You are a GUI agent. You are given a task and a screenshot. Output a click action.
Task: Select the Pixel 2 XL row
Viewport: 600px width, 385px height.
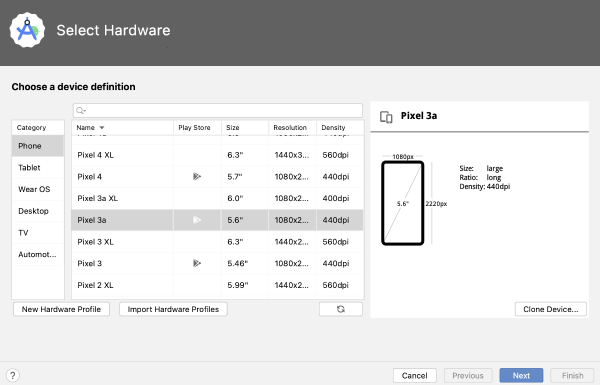pyautogui.click(x=217, y=285)
